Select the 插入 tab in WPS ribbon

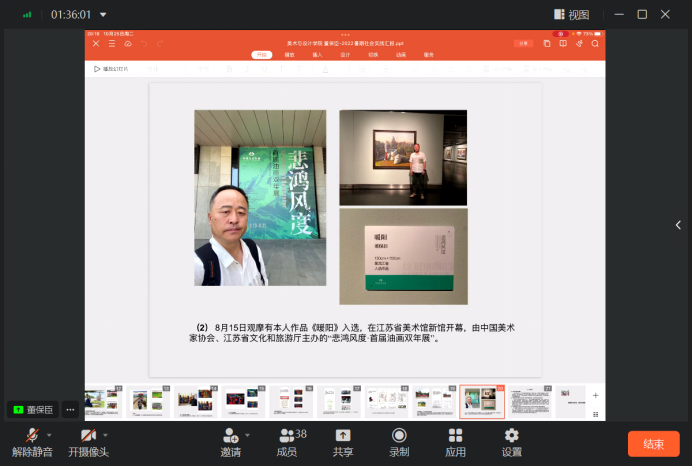point(317,55)
